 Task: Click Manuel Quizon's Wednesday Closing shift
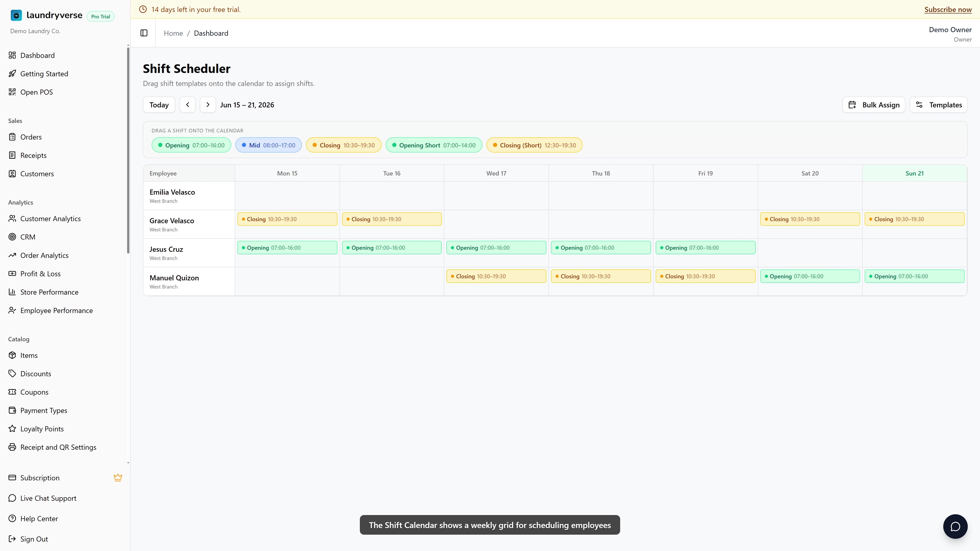coord(496,276)
